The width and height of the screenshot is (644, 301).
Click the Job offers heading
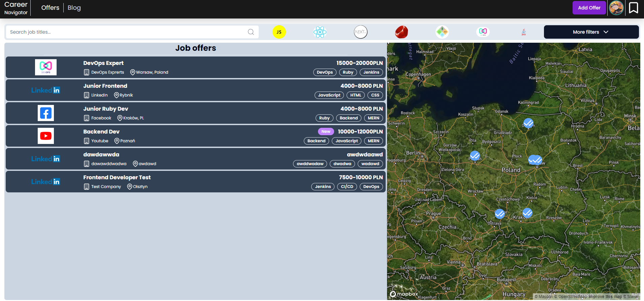click(x=196, y=48)
